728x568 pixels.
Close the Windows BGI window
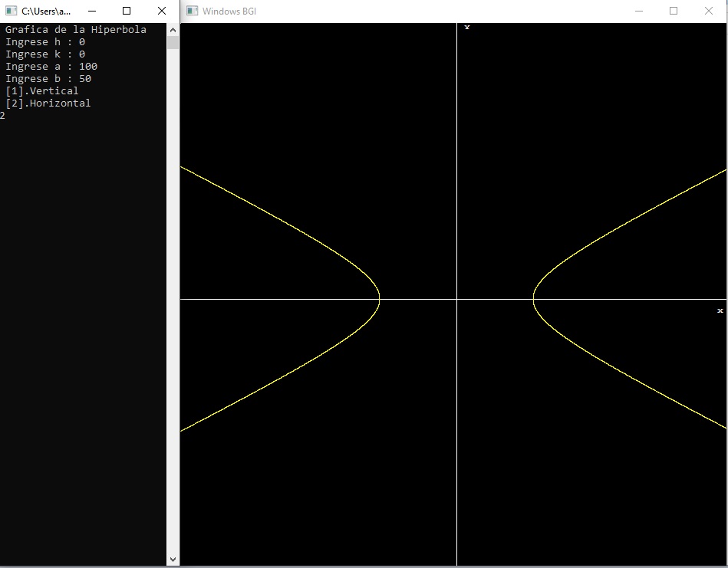click(x=709, y=11)
